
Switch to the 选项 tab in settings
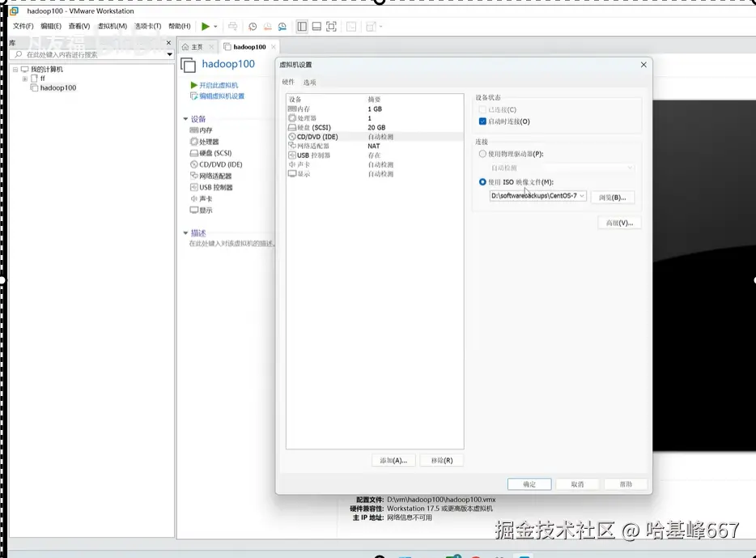[311, 82]
